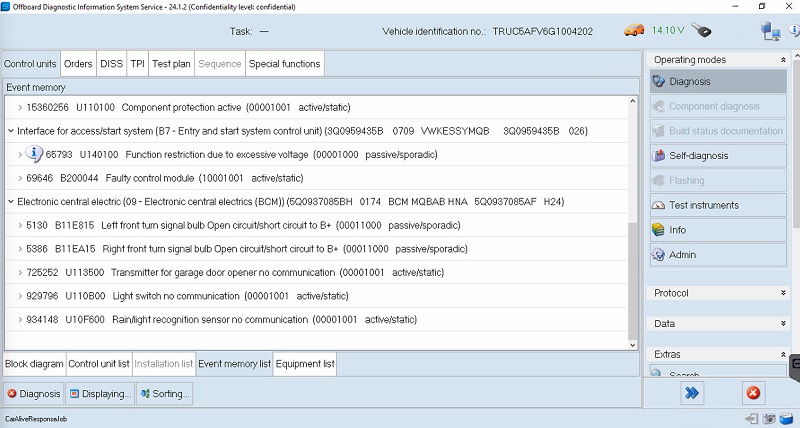The image size is (800, 428).
Task: Click the icon on the Displaying button
Action: 74,393
